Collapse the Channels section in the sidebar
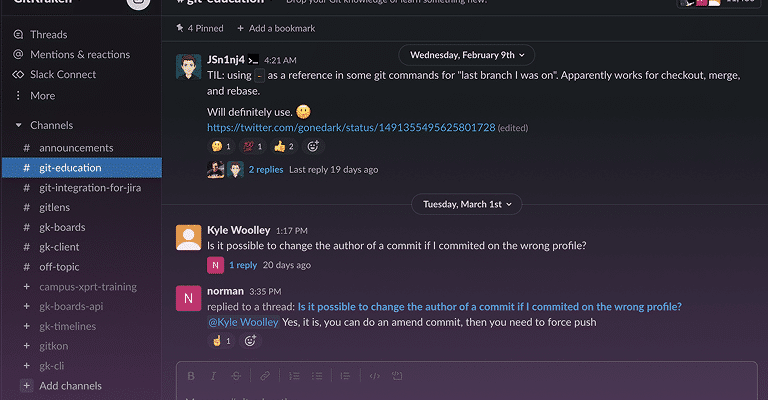The height and width of the screenshot is (400, 768). [18, 125]
